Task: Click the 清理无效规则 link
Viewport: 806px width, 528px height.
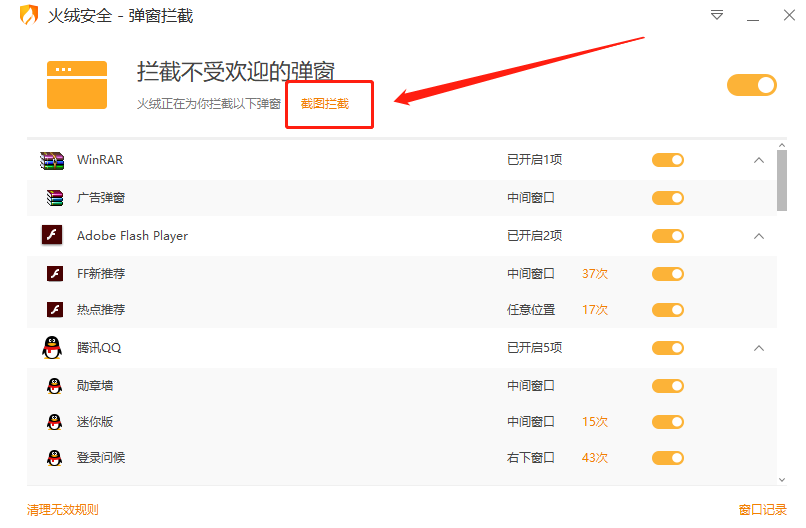Action: coord(63,509)
